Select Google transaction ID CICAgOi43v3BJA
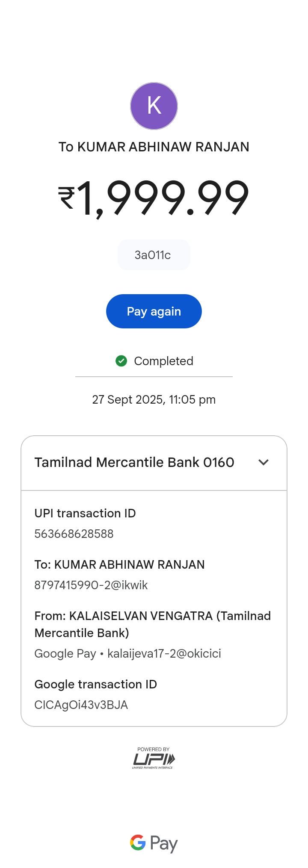308x868 pixels. click(x=81, y=705)
